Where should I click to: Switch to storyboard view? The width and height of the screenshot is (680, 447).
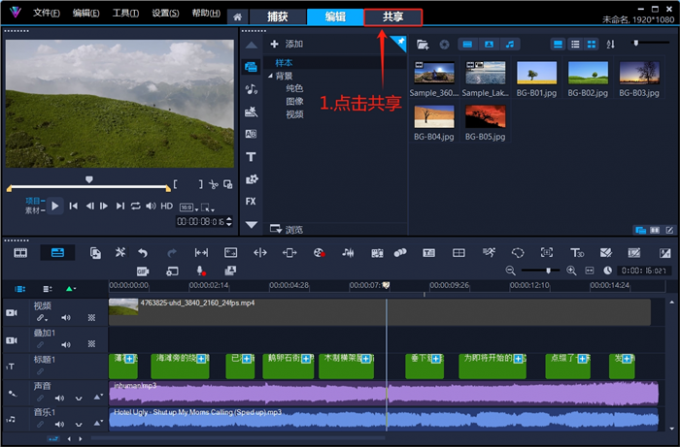pyautogui.click(x=20, y=253)
